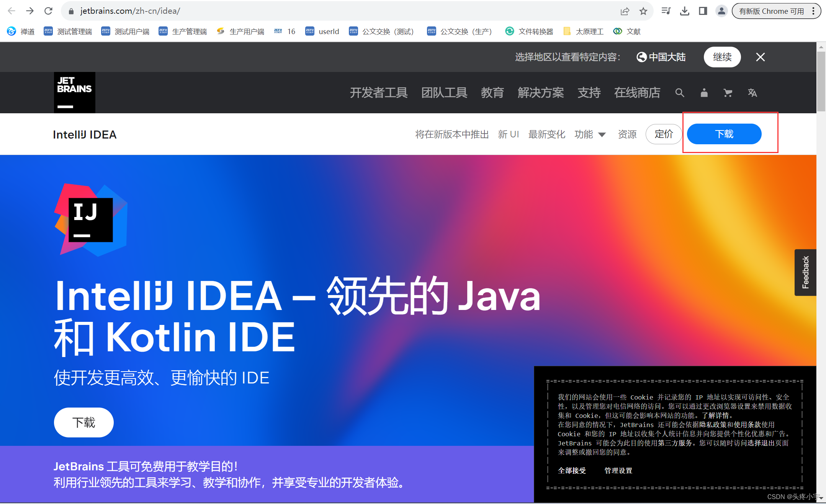Click the scrollbar up arrow
This screenshot has height=504, width=826.
click(821, 47)
